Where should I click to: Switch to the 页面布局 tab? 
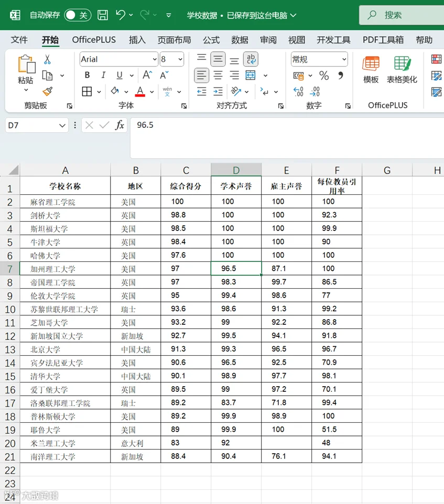click(x=174, y=40)
